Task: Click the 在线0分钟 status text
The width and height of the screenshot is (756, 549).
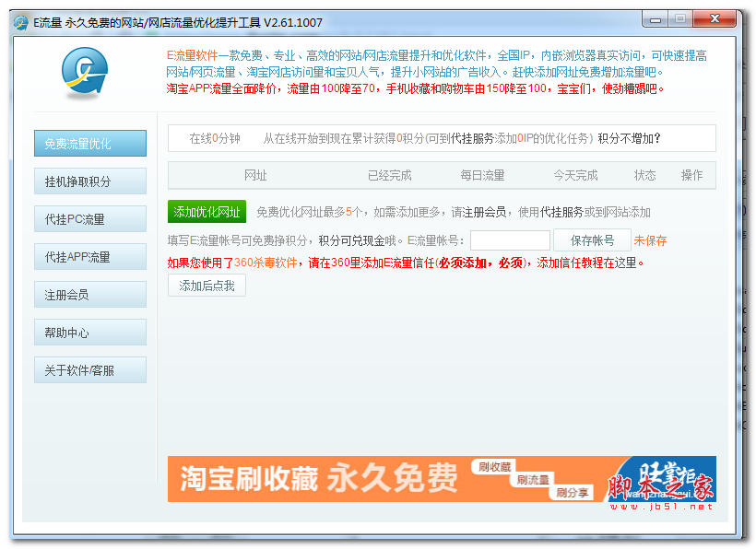Action: point(215,139)
